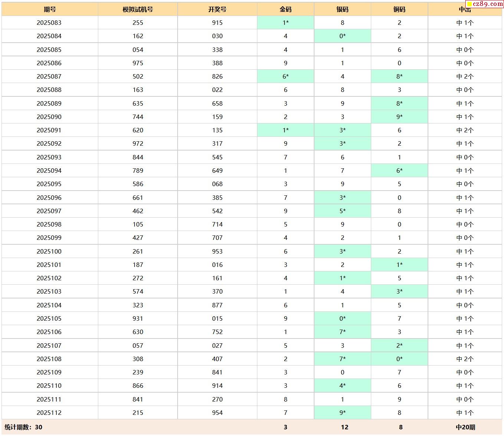The image size is (504, 436).
Task: Click highlighted gold code 1* in row 2025083
Action: click(286, 23)
